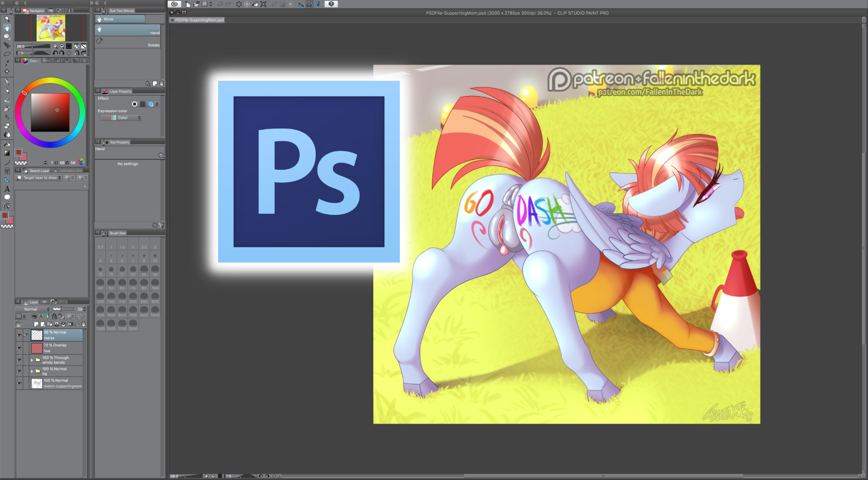Click the Open file icon

(196, 4)
